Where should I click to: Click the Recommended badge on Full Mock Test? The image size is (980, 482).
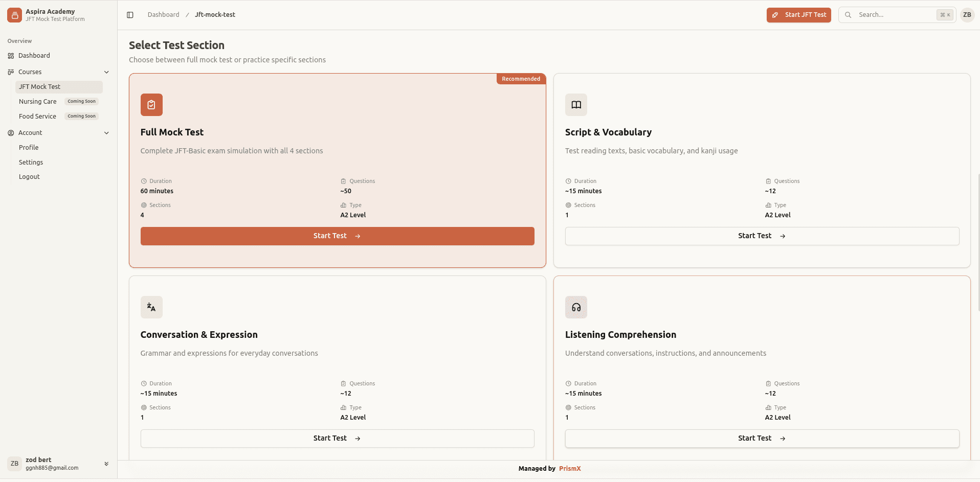tap(521, 79)
